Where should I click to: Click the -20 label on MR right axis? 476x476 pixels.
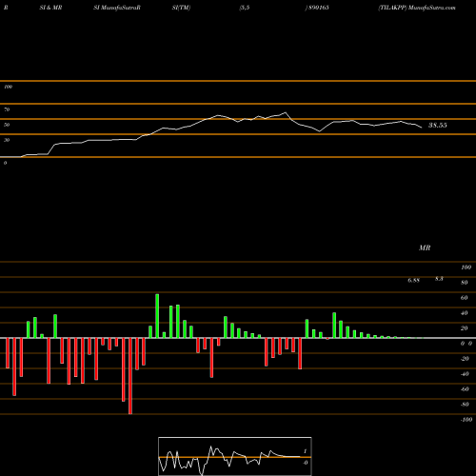[x=465, y=359]
